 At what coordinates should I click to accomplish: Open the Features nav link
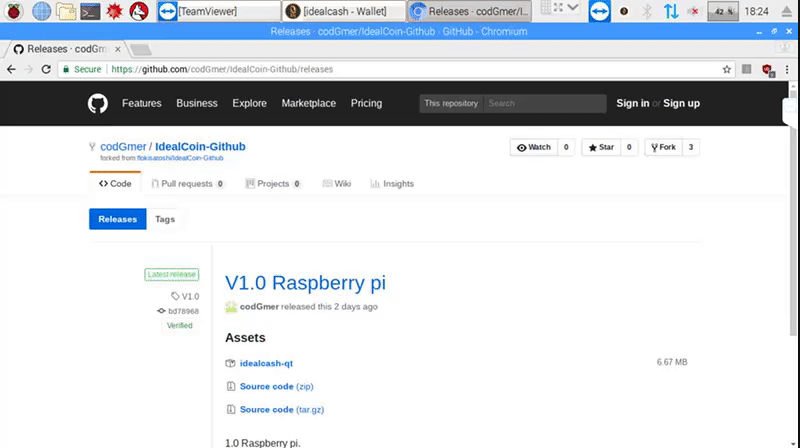[141, 103]
